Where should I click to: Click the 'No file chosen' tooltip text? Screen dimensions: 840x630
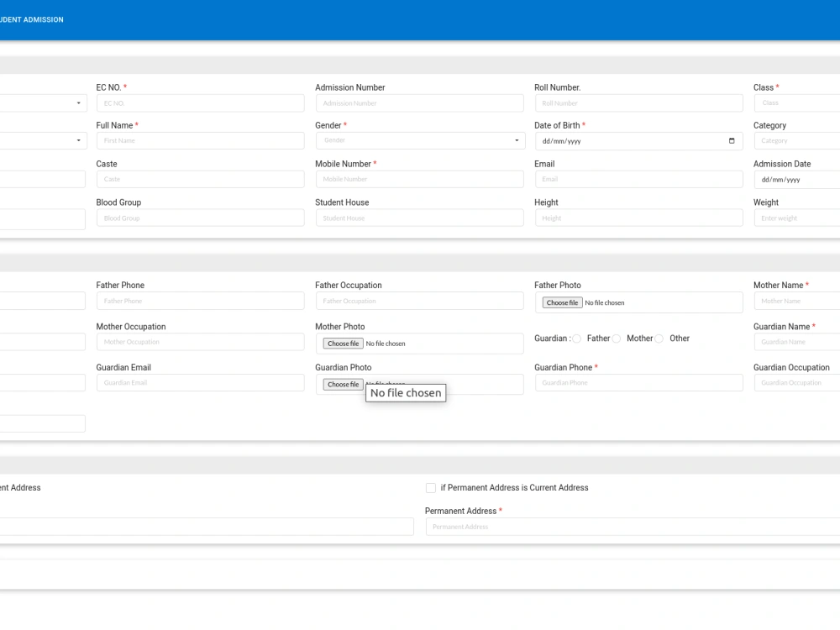(406, 392)
